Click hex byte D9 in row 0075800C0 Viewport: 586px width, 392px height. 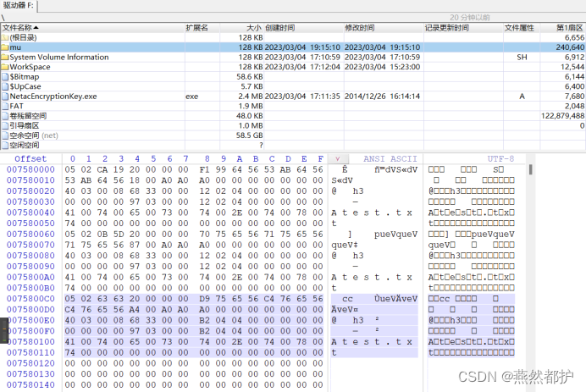(x=204, y=299)
